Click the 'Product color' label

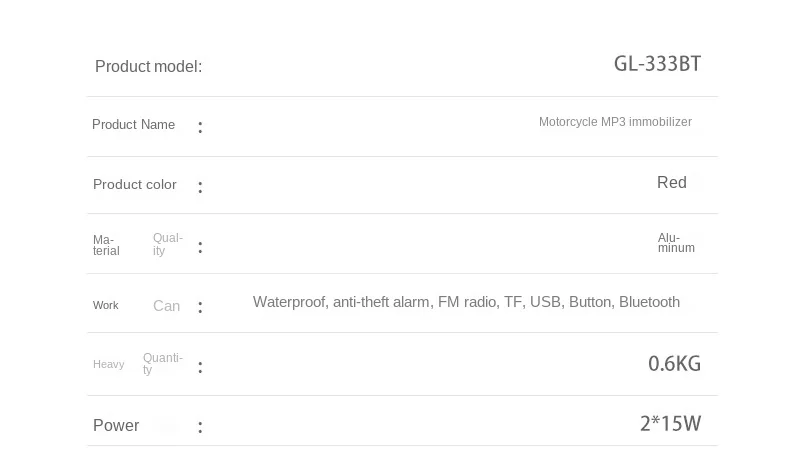pyautogui.click(x=135, y=184)
